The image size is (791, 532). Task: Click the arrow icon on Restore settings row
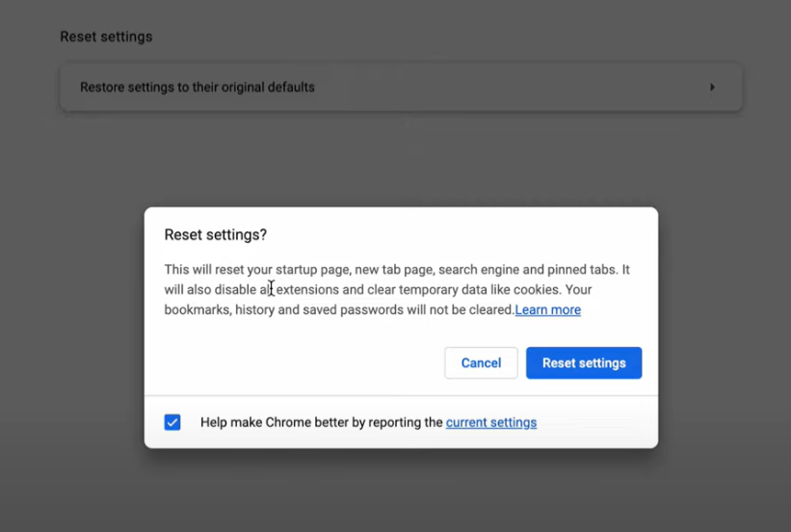[x=712, y=88]
